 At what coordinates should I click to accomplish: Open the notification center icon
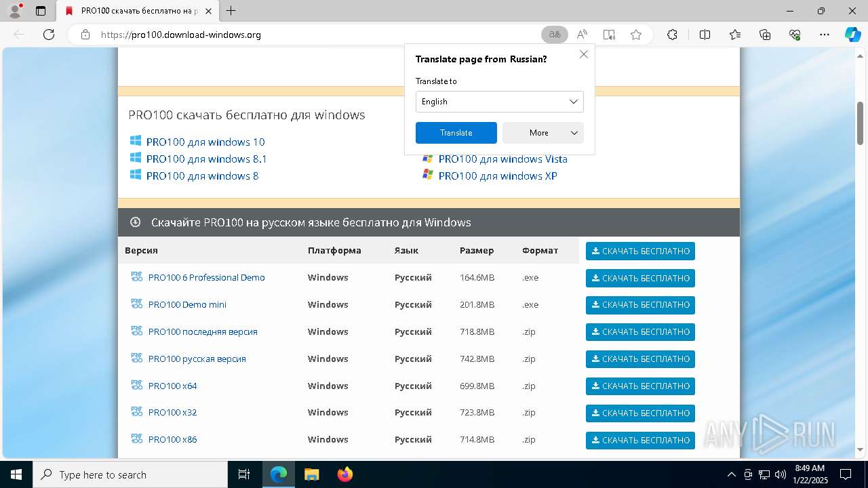(846, 474)
